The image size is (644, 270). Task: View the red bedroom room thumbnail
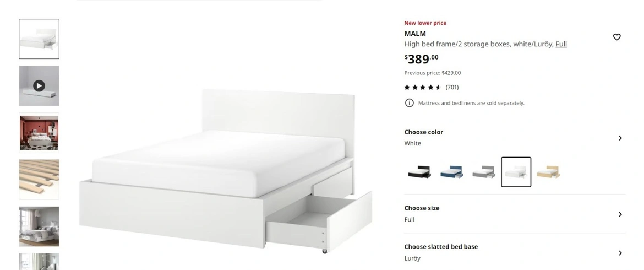[39, 133]
